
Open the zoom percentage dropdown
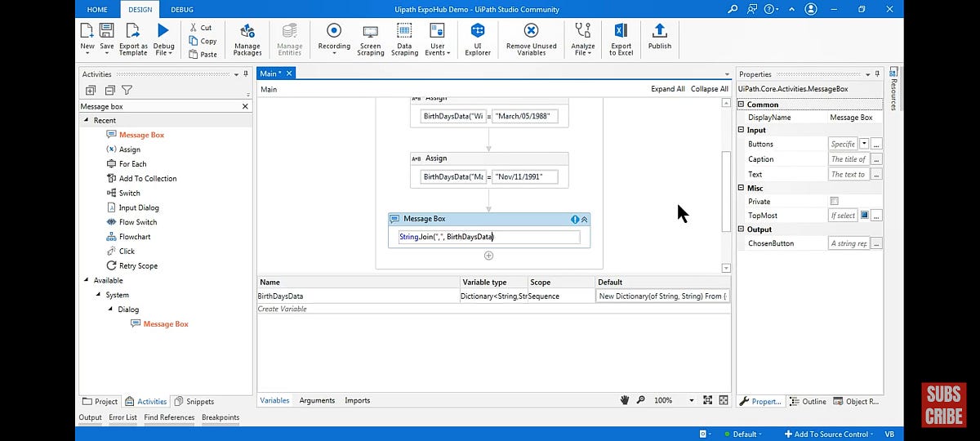pyautogui.click(x=691, y=400)
